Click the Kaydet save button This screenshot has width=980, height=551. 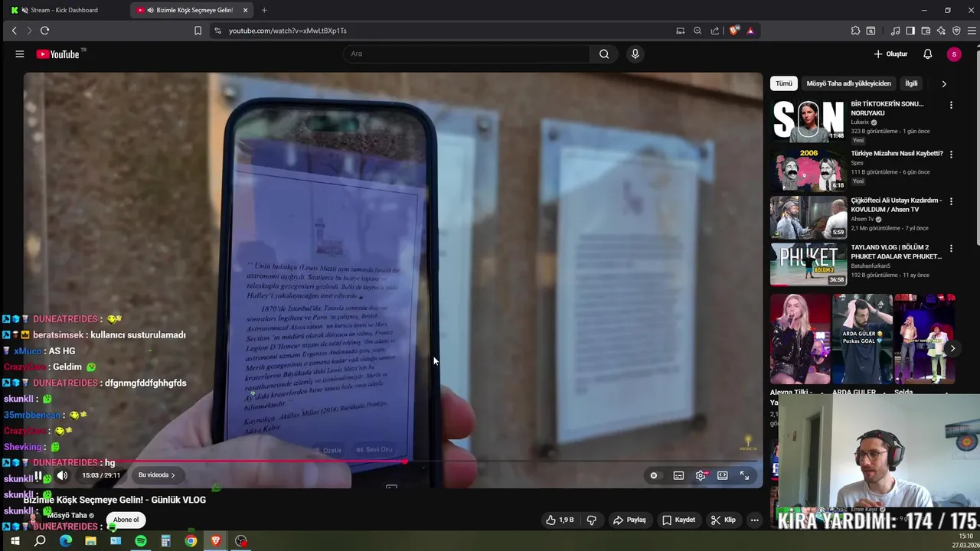(x=678, y=520)
